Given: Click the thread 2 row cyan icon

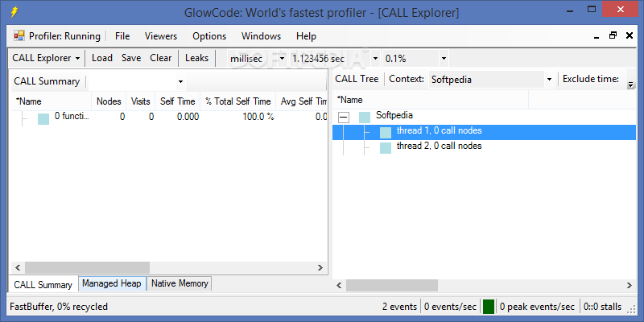Looking at the screenshot, I should pos(386,148).
